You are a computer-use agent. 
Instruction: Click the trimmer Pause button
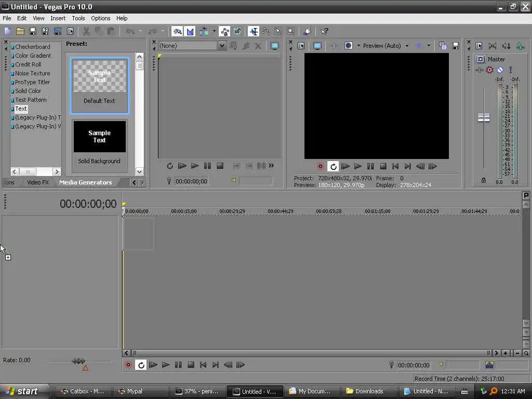point(207,166)
